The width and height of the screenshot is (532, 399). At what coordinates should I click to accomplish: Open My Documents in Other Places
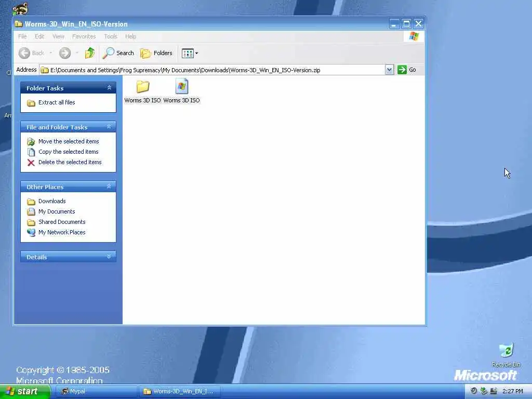tap(57, 212)
